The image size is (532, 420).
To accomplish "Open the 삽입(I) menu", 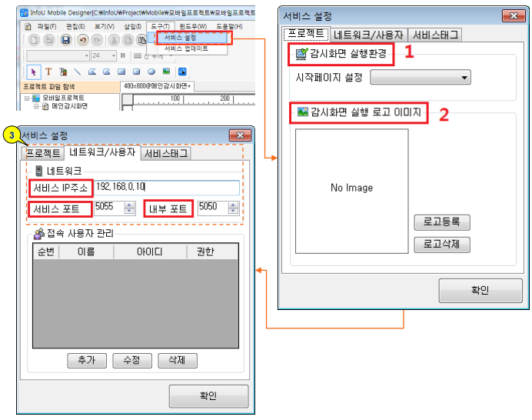I will [x=133, y=26].
